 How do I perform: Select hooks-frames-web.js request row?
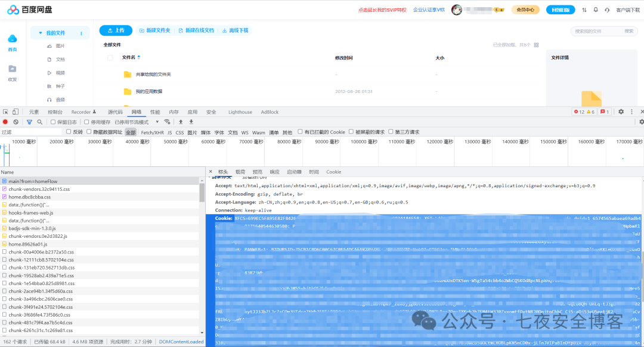[x=100, y=213]
